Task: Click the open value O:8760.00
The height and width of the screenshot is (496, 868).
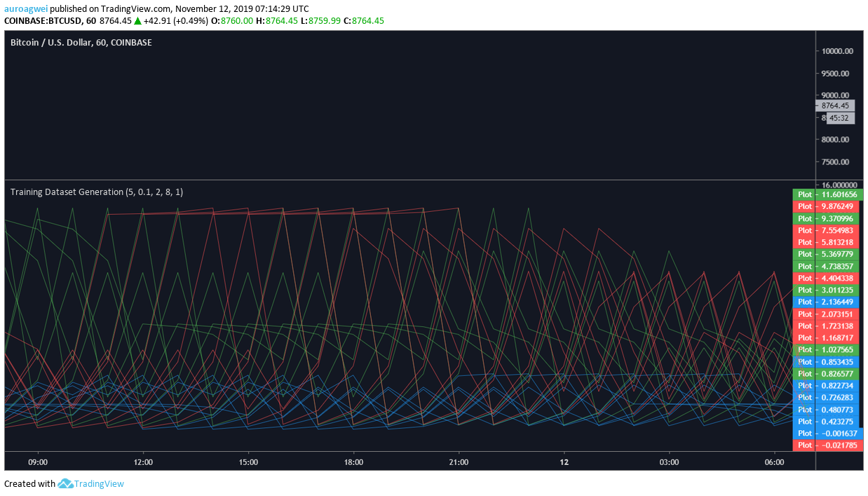Action: 232,20
